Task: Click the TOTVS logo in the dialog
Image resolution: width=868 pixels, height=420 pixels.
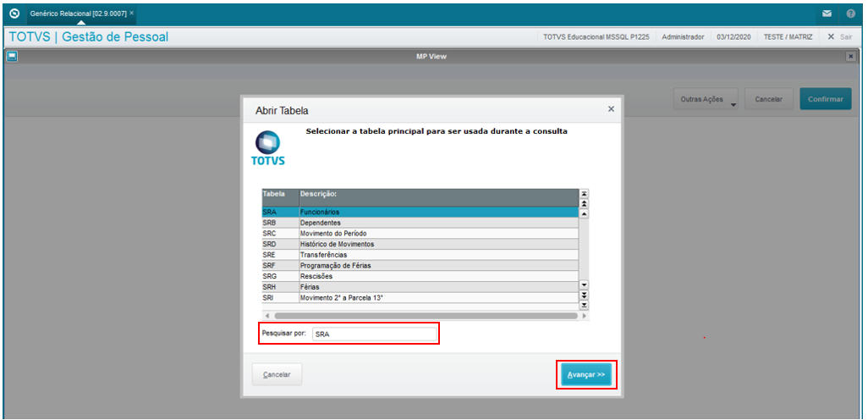Action: click(267, 149)
